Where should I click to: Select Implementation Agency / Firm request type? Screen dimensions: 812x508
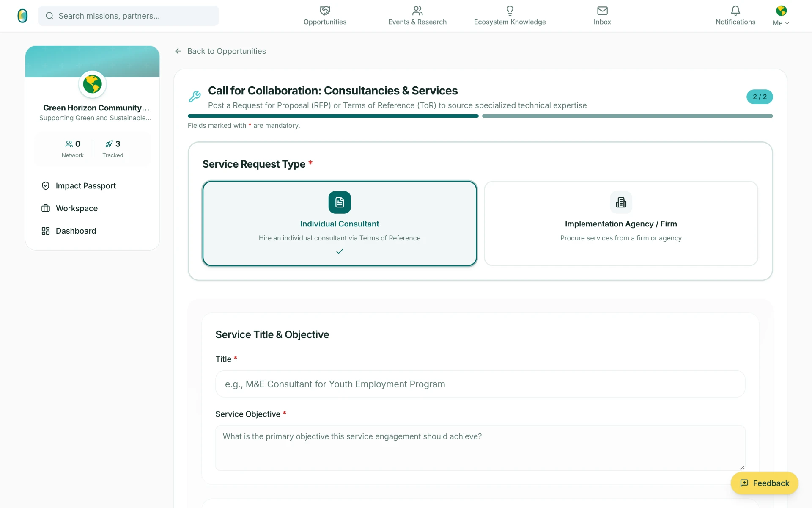pyautogui.click(x=621, y=224)
